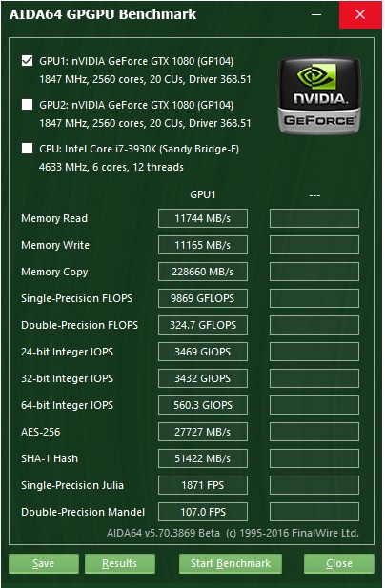385x588 pixels.
Task: Select the Memory Write value 11165 MB/s
Action: pos(203,245)
